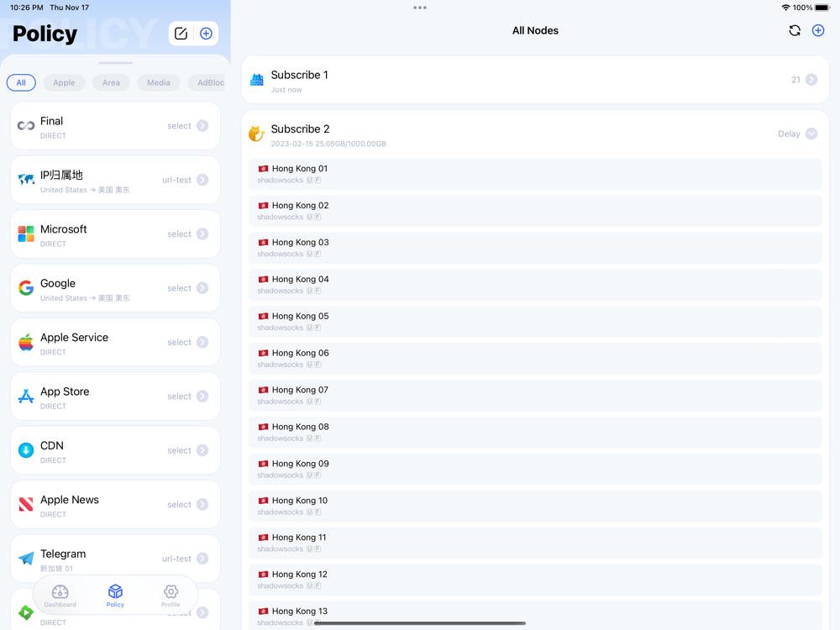Click the Telegram paper plane icon

[x=26, y=559]
